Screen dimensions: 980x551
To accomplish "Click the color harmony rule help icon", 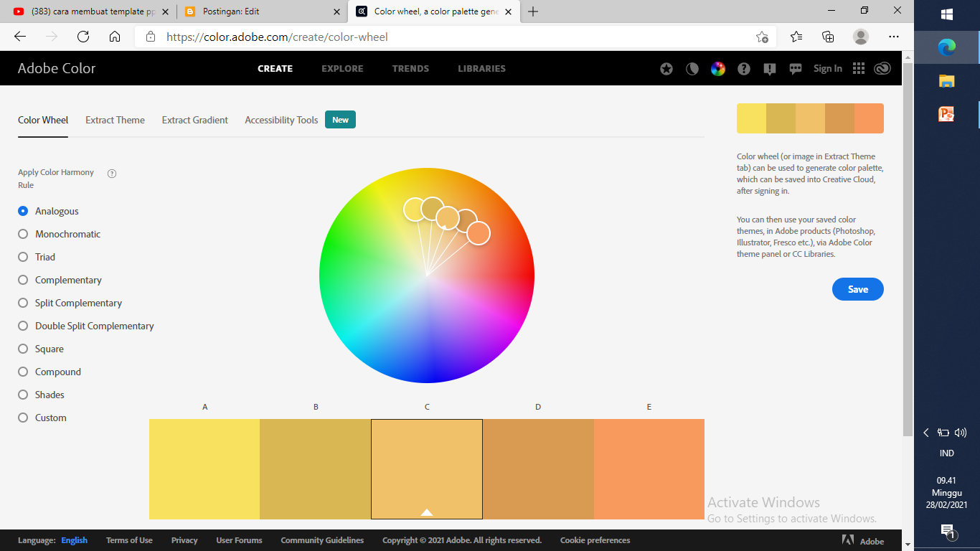I will click(x=112, y=173).
